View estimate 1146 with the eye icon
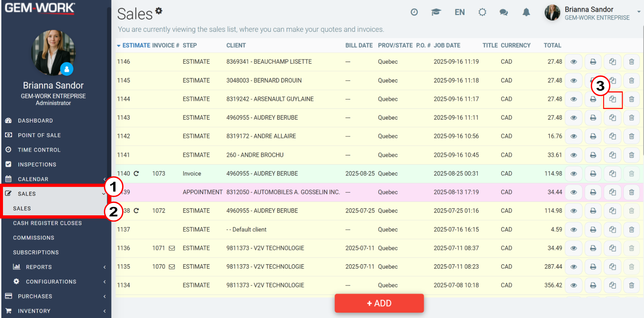Viewport: 644px width, 318px height. tap(574, 62)
